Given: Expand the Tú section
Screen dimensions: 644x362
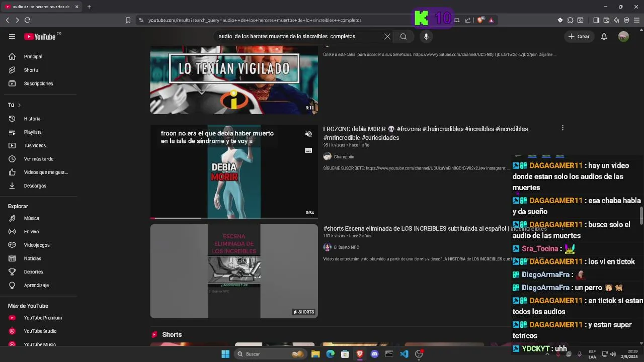Looking at the screenshot, I should coord(14,105).
